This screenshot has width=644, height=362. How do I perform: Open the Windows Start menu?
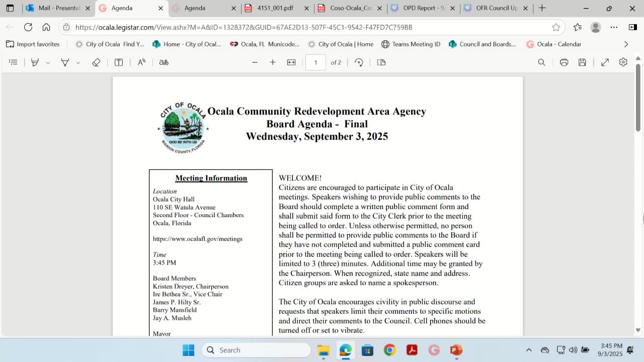click(189, 350)
